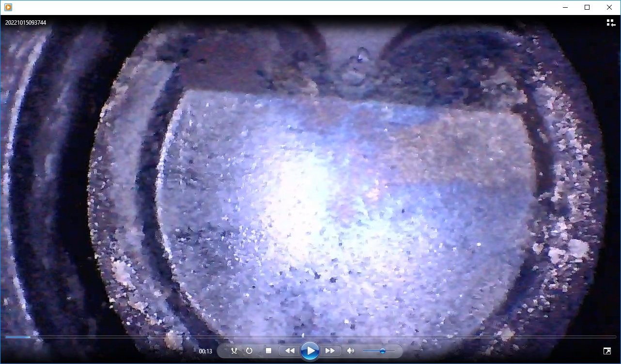621x364 pixels.
Task: Play the video
Action: 310,351
